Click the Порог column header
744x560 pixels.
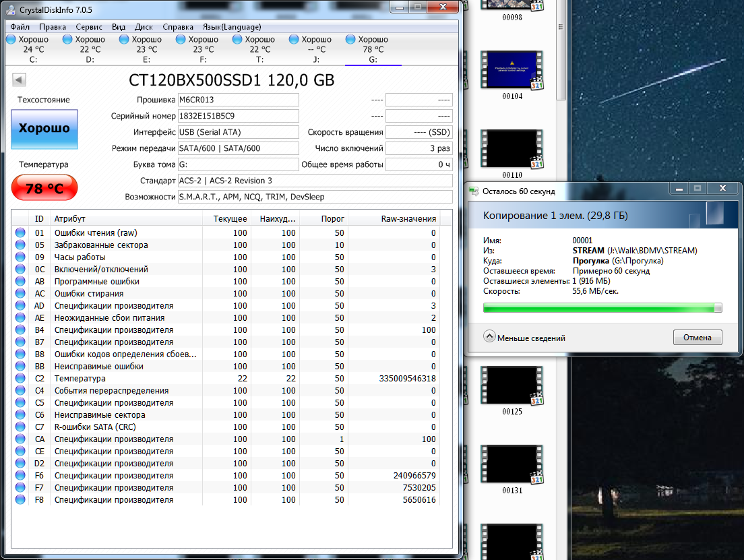[324, 219]
